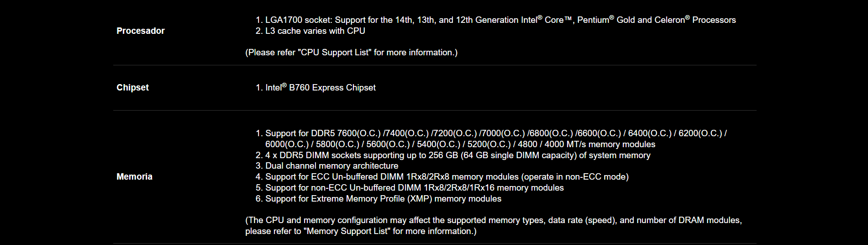Click the DDR5 7600(O.C.) support line

pyautogui.click(x=496, y=133)
